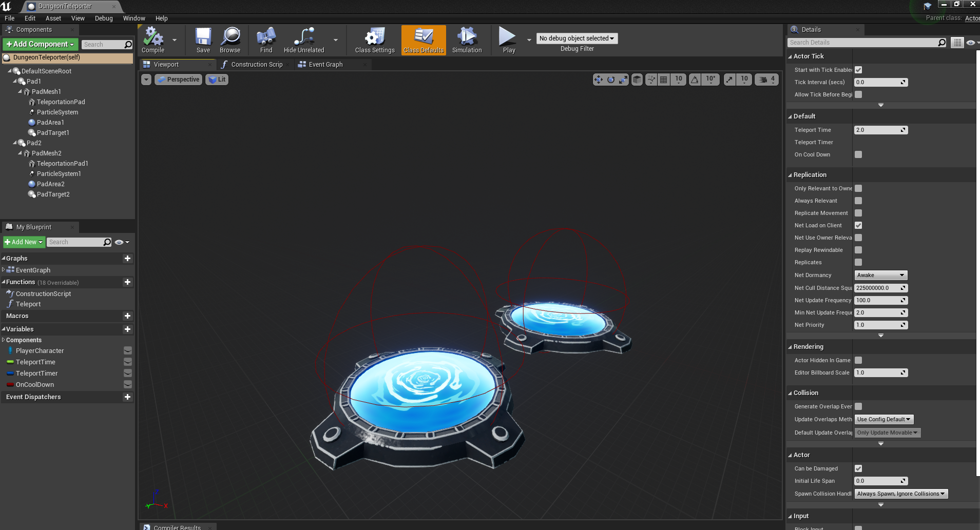The image size is (980, 530).
Task: Open debug object filter dropdown
Action: (x=577, y=38)
